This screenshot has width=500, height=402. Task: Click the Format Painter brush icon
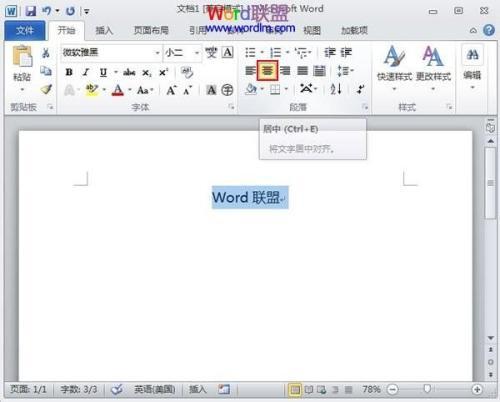tap(46, 89)
